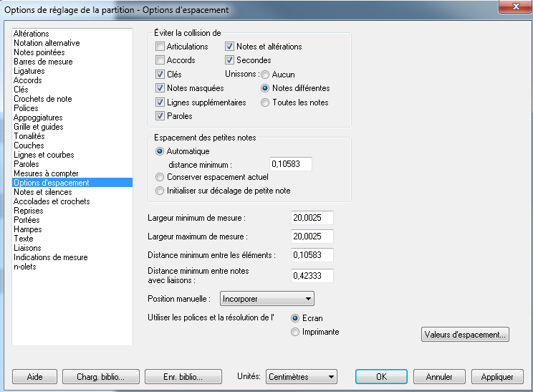Click the distance minimum petites notes field
Viewport: 533px width, 392px height.
coord(290,164)
